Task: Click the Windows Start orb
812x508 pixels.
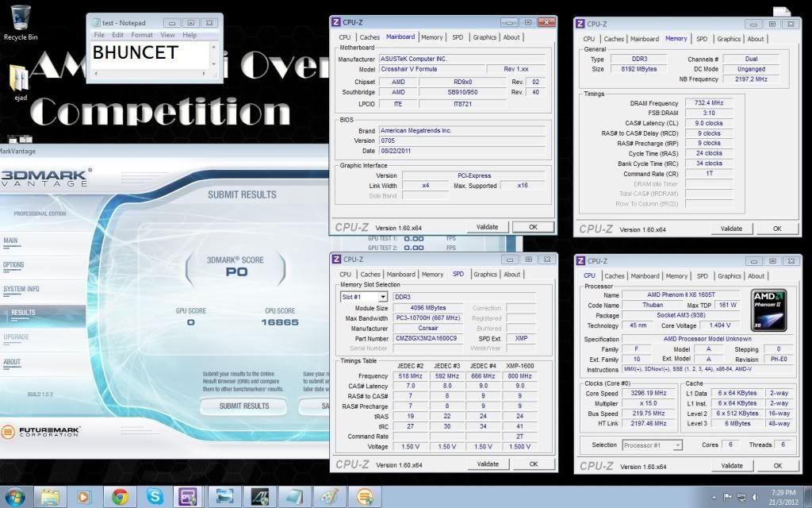Action: [x=15, y=497]
